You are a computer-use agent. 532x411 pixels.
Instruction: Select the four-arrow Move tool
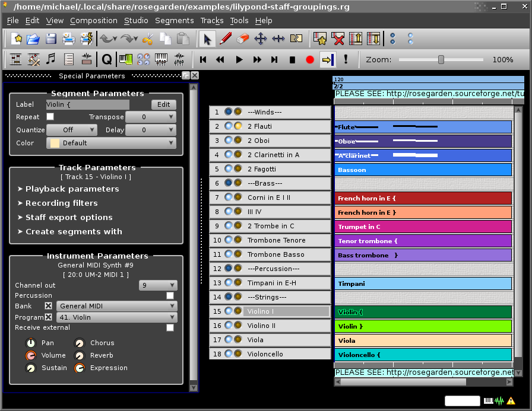[260, 40]
